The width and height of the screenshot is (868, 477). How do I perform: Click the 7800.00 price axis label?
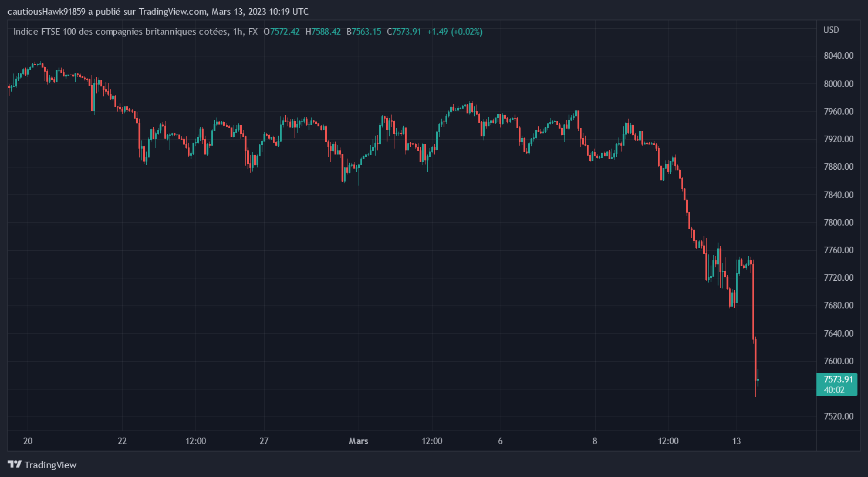click(x=838, y=222)
